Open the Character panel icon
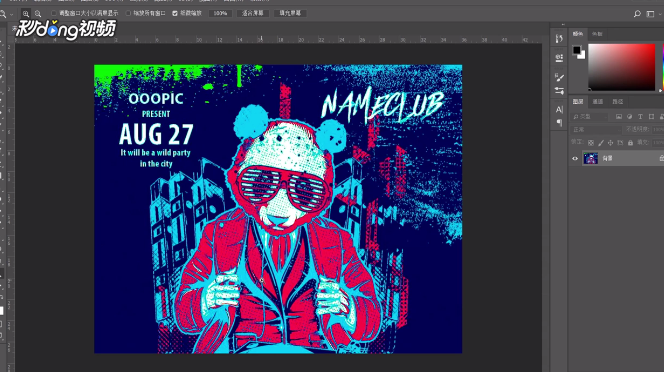 559,110
